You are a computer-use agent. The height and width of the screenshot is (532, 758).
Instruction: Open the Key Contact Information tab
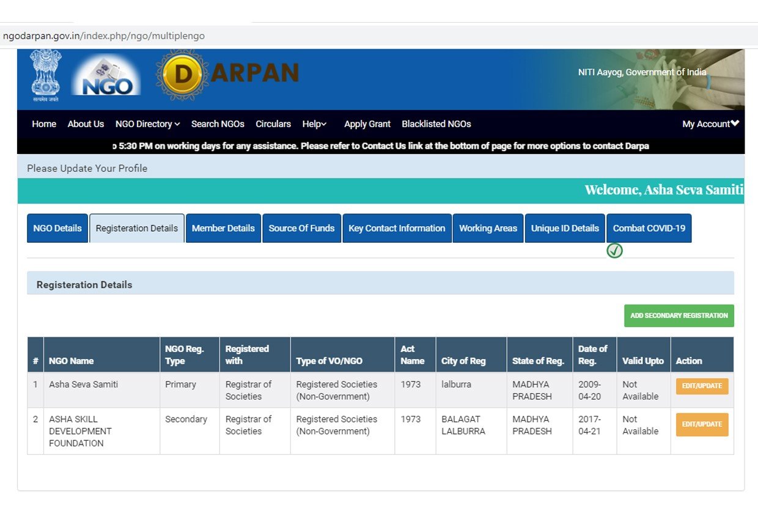(x=397, y=228)
